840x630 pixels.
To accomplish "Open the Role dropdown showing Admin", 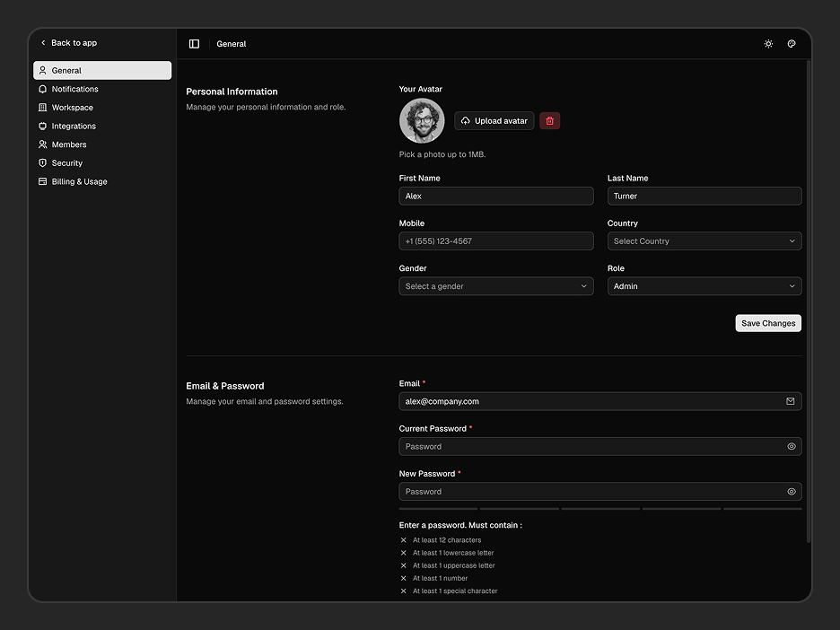I will point(704,286).
